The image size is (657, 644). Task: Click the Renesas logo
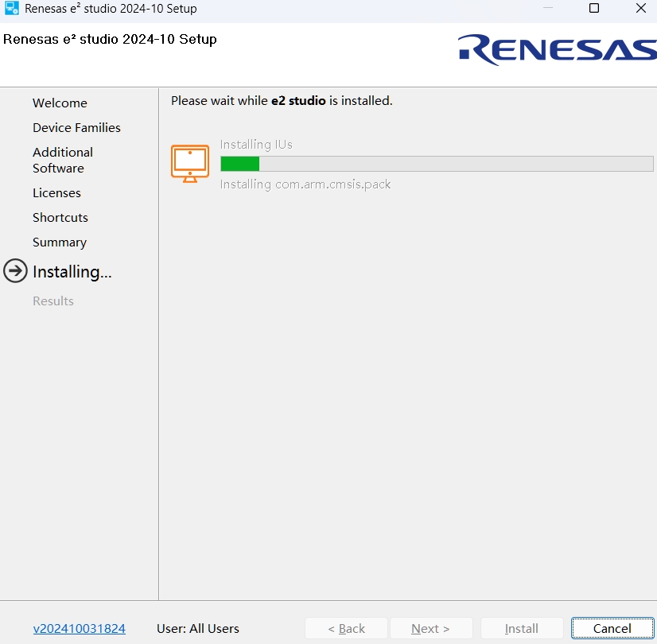click(x=558, y=50)
